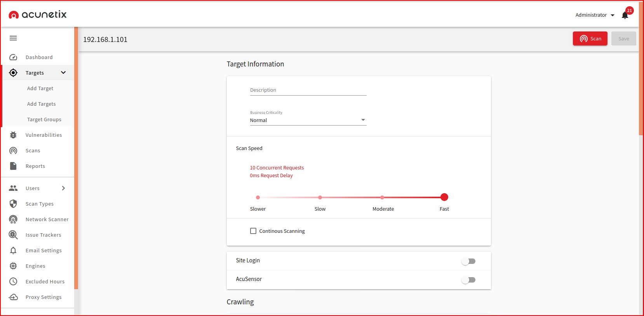Click the Vulnerabilities bug icon
Screen dimensions: 644x316
(13, 135)
